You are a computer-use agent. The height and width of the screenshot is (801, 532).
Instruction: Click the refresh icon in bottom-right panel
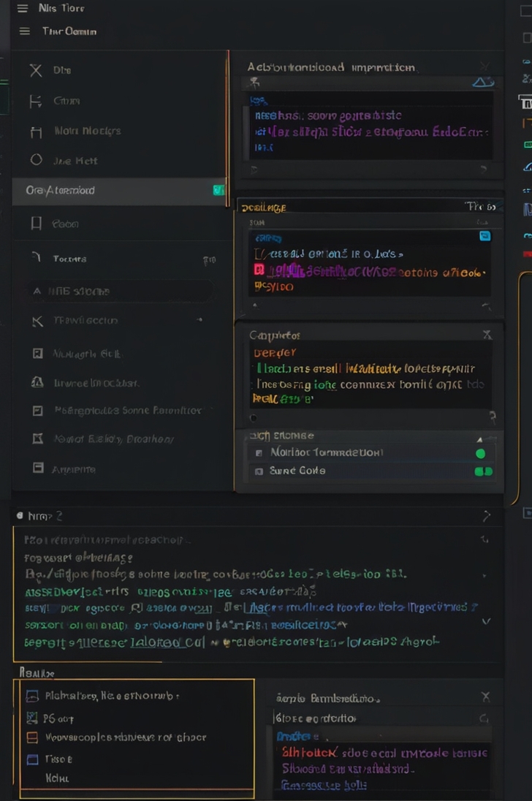click(x=483, y=719)
